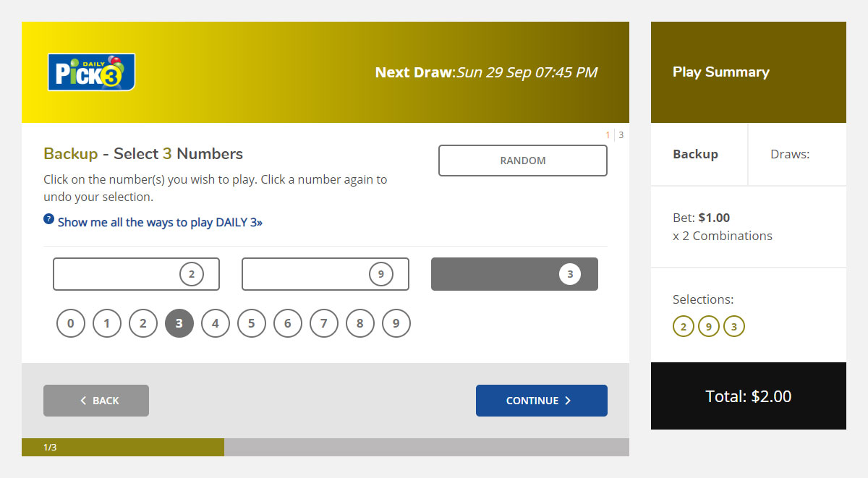This screenshot has width=868, height=478.
Task: Deselect the highlighted number 3 ball
Action: [179, 324]
